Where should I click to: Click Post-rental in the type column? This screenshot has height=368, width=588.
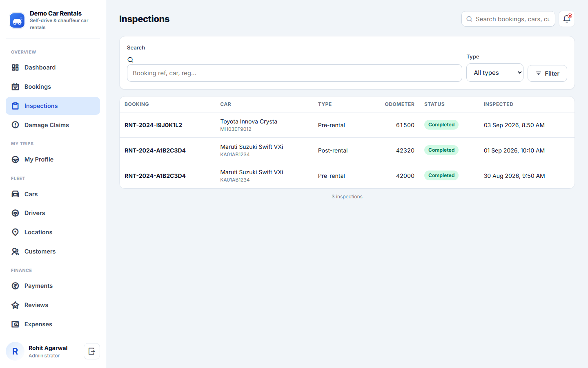click(333, 150)
